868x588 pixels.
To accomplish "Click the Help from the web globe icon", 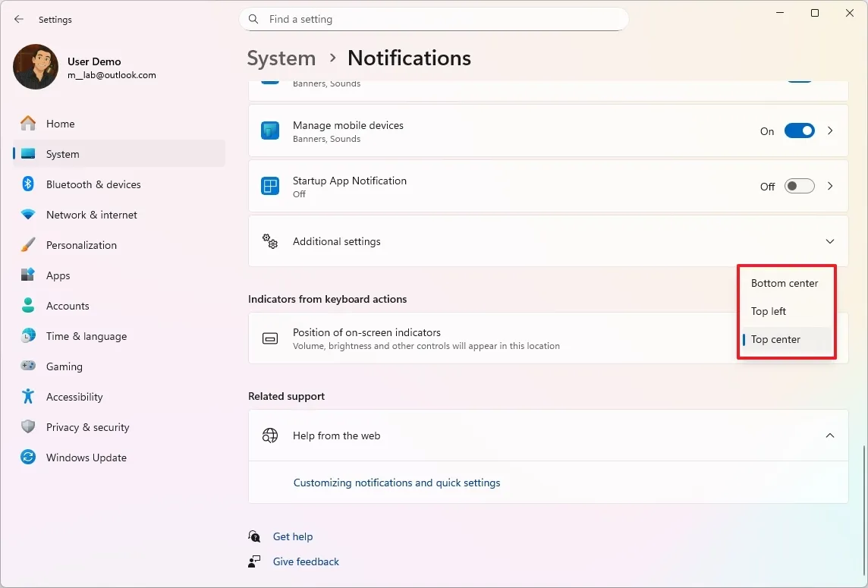I will point(269,435).
